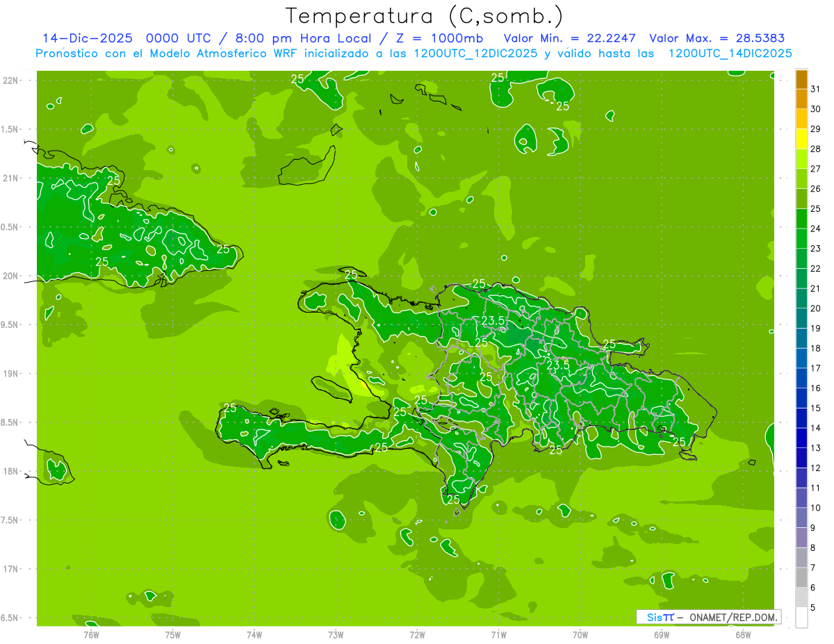Click the legend value "15"
The image size is (834, 644).
coord(815,408)
